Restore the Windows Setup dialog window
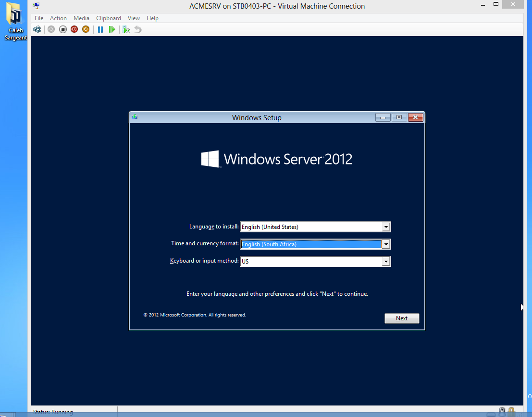 tap(399, 117)
